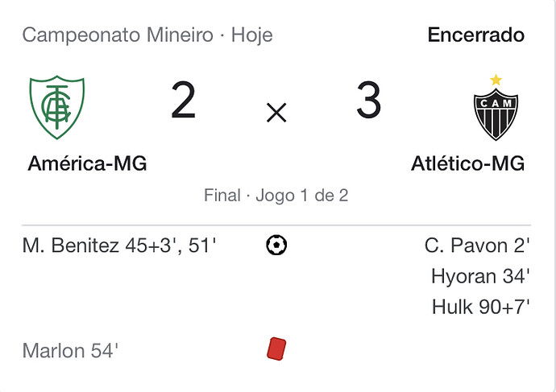The width and height of the screenshot is (556, 392).
Task: Open the Atlético-MG team name
Action: (x=467, y=163)
